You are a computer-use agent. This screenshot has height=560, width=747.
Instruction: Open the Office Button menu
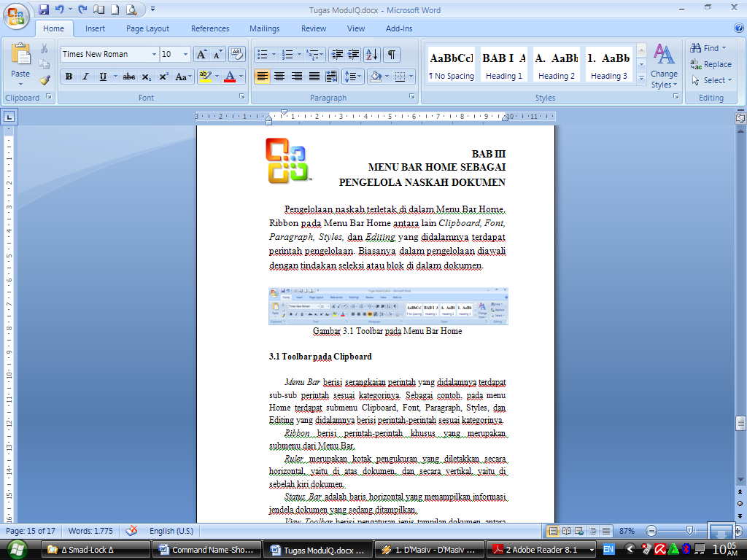(16, 17)
